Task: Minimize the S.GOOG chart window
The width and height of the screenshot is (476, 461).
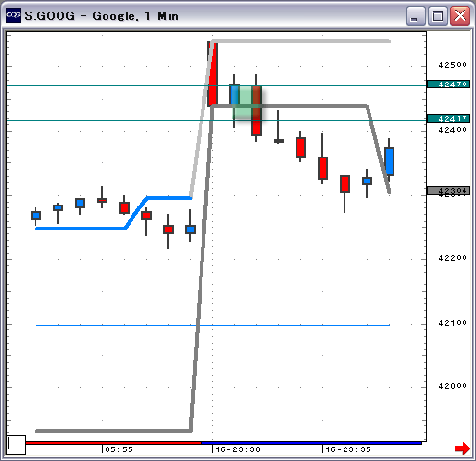Action: pos(416,16)
